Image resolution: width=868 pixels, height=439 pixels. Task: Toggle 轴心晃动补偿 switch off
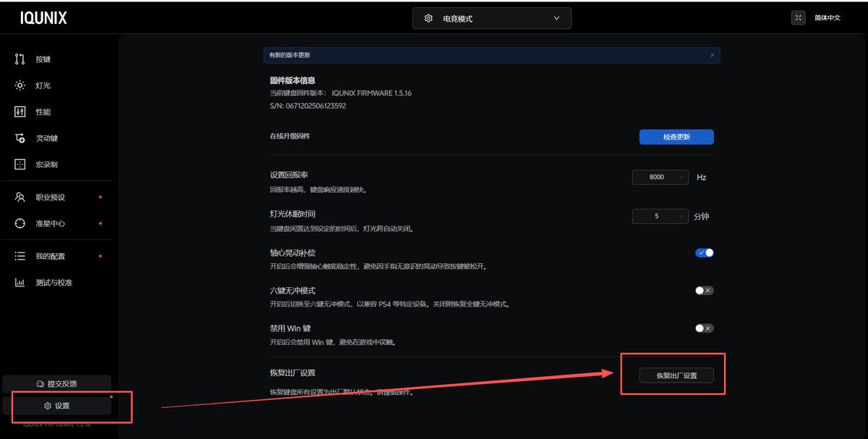tap(705, 252)
